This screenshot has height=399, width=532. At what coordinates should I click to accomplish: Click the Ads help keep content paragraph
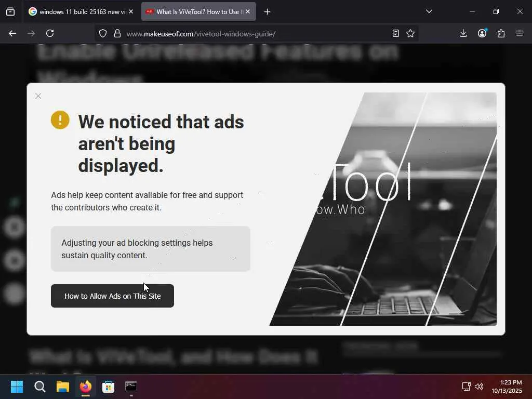147,201
